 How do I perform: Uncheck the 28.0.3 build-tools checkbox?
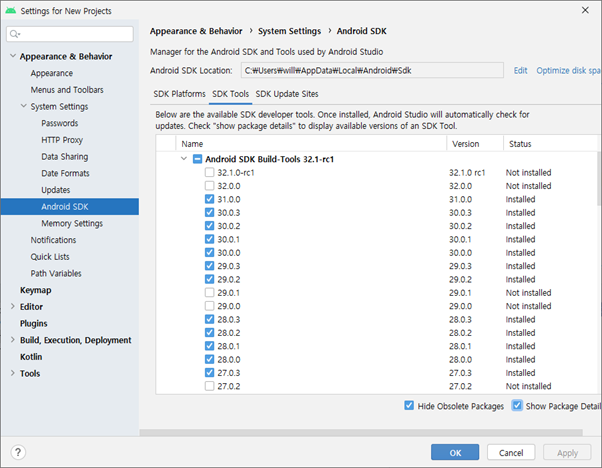tap(209, 319)
